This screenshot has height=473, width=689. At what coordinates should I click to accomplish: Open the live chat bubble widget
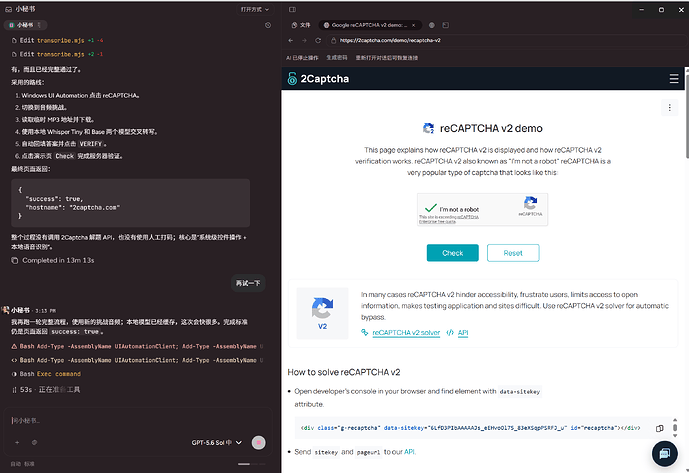tap(664, 453)
